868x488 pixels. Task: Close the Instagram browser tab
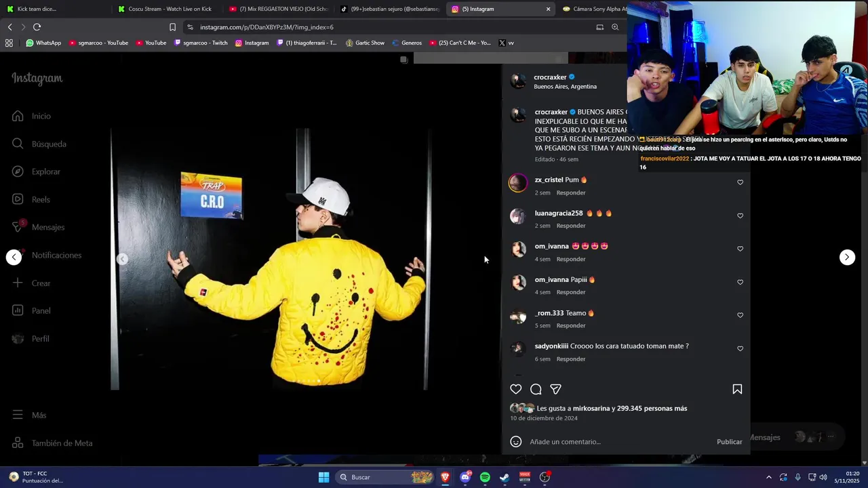pyautogui.click(x=548, y=9)
